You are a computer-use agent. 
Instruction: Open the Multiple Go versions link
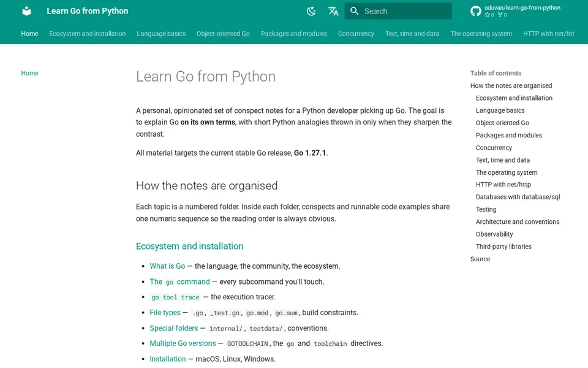point(183,343)
